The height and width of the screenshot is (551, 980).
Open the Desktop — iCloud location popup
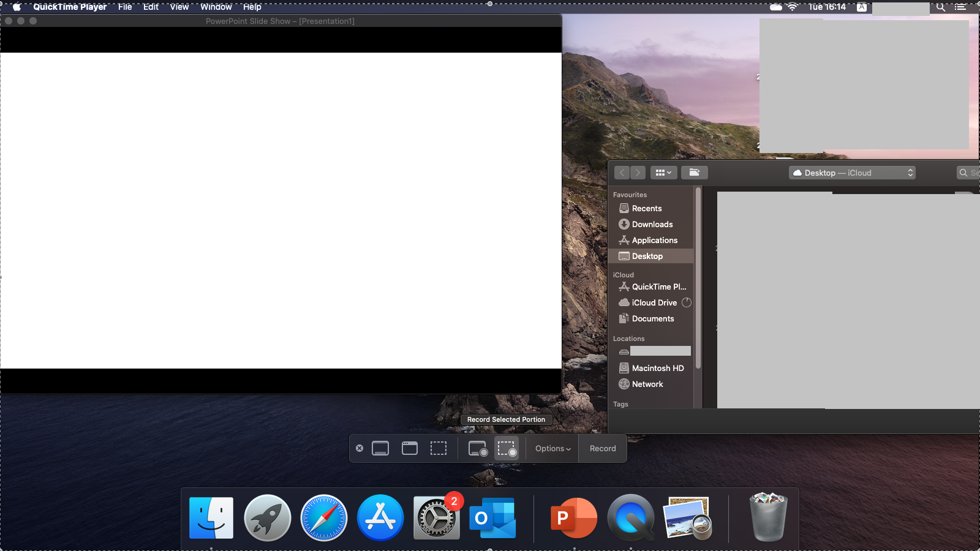click(853, 173)
